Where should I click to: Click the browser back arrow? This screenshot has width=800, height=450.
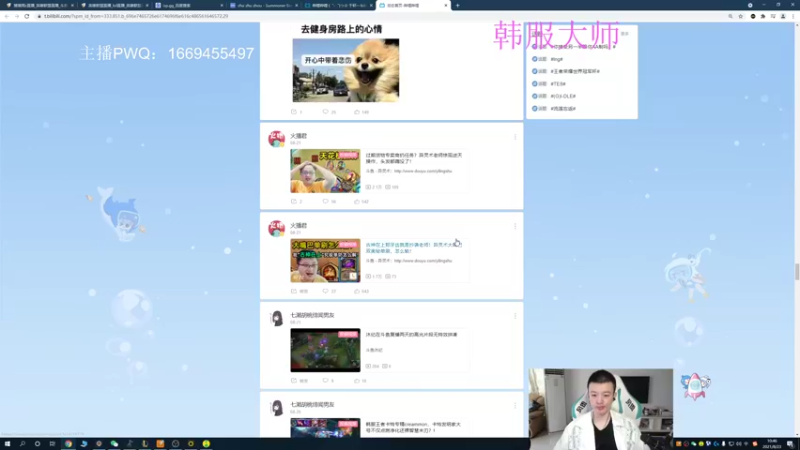[x=7, y=16]
